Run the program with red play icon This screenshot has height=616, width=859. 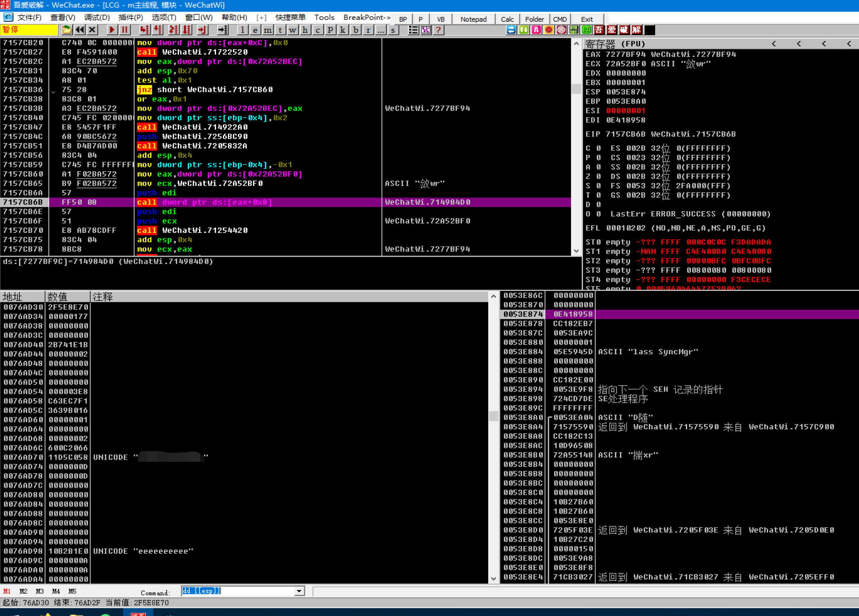pos(112,30)
